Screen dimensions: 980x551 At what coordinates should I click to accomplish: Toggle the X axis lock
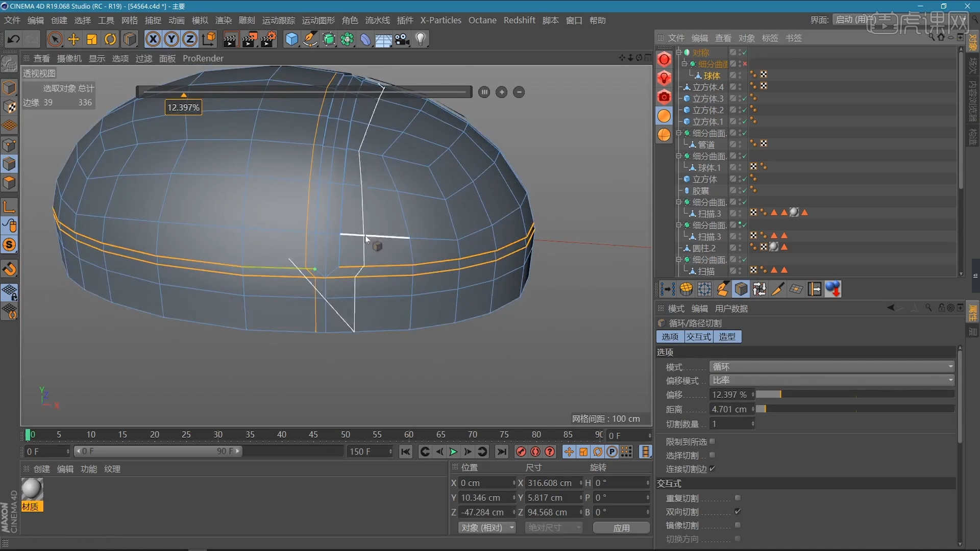click(153, 39)
